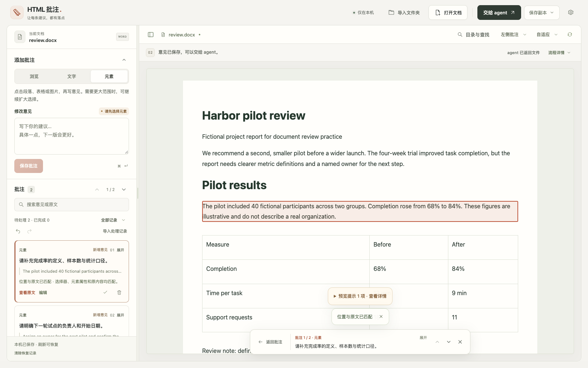Screen dimensions: 588x368
Task: Open the 自适应 zoom dropdown
Action: pos(547,35)
